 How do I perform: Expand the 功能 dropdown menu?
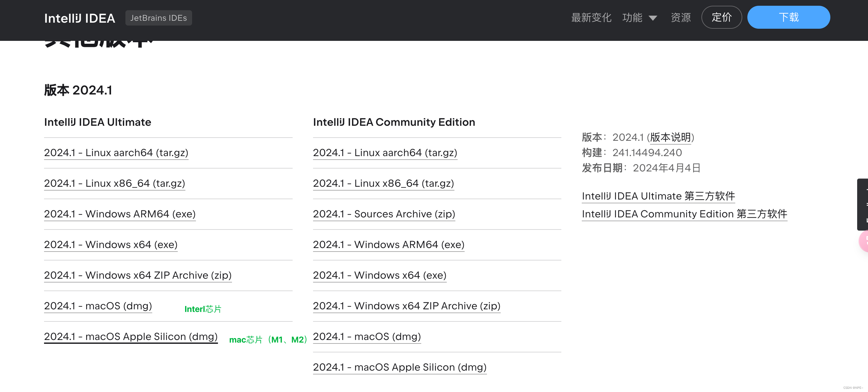click(639, 18)
